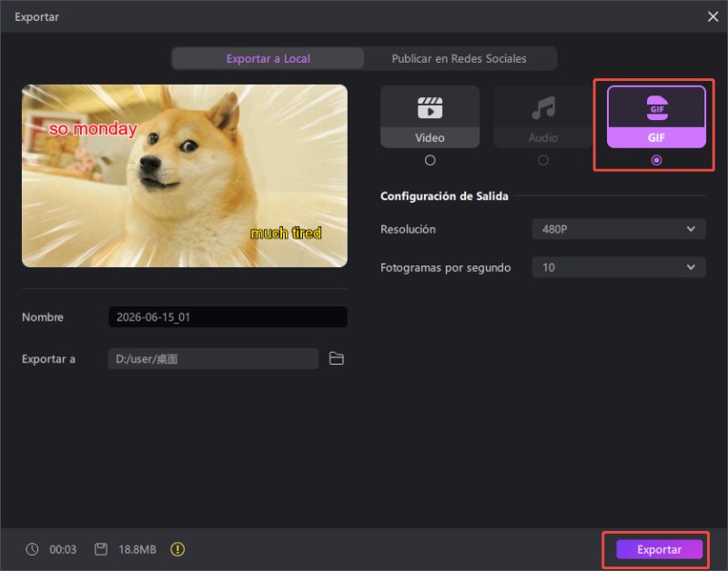Click the Resolución label
Viewport: 728px width, 571px height.
(408, 229)
